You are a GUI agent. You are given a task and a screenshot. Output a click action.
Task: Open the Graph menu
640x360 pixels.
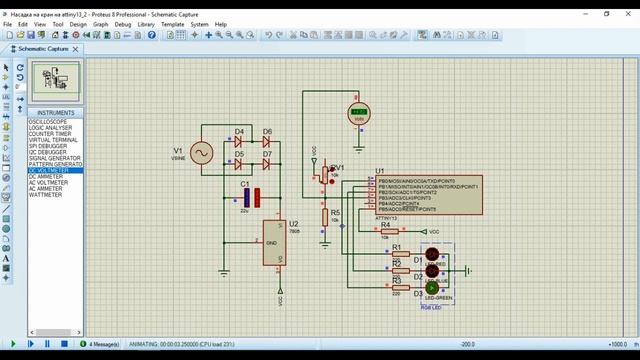[100, 24]
